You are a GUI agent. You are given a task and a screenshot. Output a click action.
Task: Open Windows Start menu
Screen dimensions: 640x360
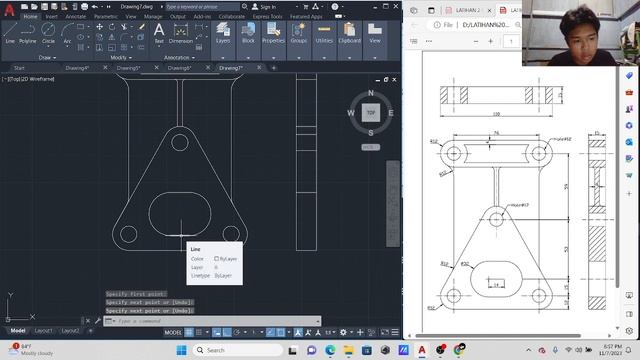coord(181,350)
